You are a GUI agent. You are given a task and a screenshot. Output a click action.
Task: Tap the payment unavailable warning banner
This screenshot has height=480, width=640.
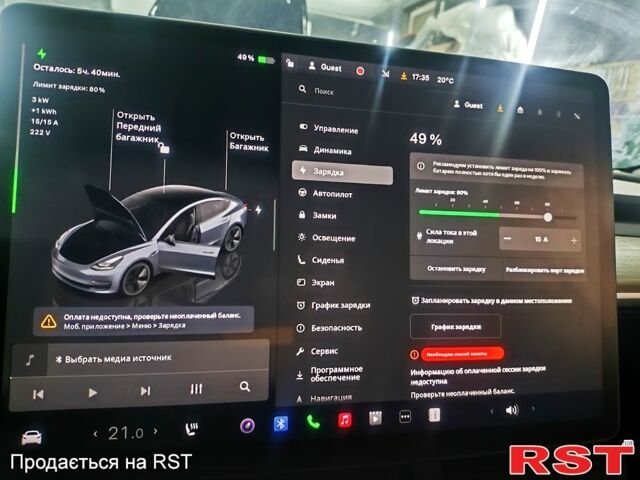[144, 321]
